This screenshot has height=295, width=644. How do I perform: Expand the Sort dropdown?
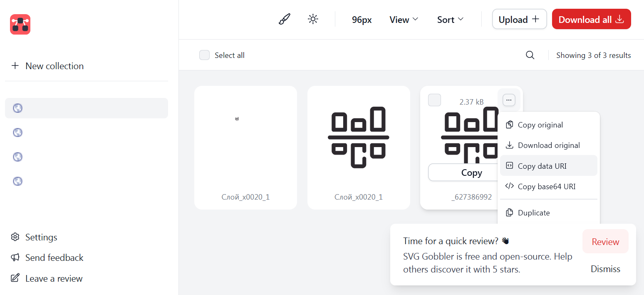450,20
